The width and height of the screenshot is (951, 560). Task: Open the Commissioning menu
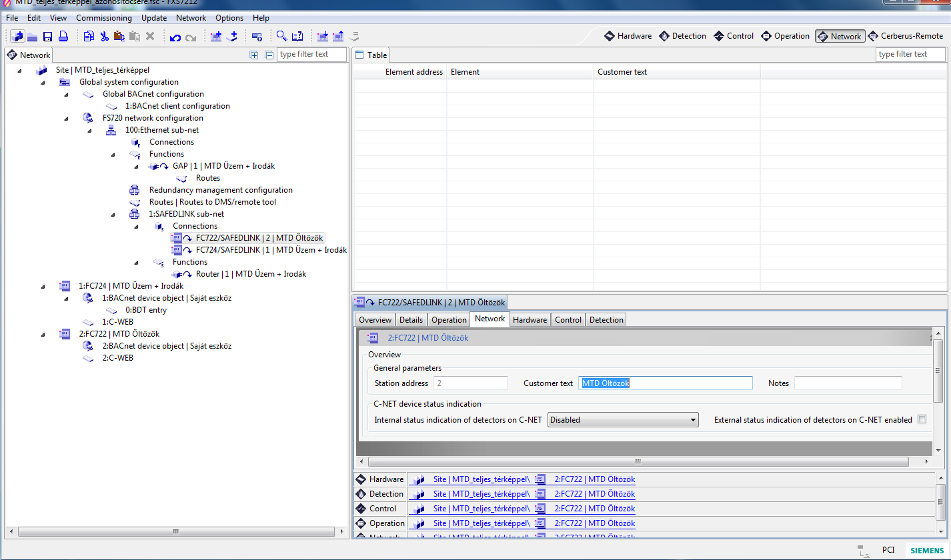(103, 18)
